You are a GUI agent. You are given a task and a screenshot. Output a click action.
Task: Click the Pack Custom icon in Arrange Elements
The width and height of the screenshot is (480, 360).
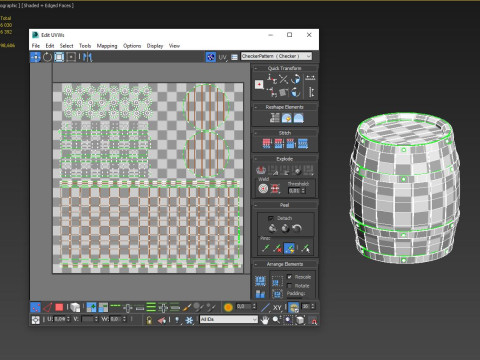point(260,281)
